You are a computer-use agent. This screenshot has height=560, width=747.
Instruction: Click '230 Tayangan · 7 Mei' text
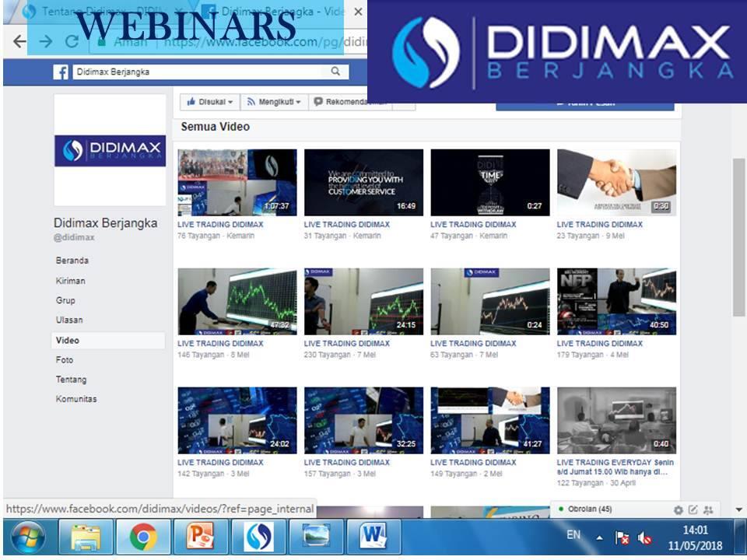pyautogui.click(x=340, y=355)
